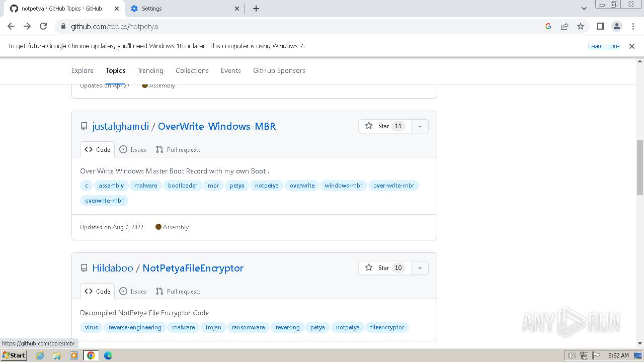Screen dimensions: 644x362
Task: Open Microsoft Edge from taskbar
Action: (x=108, y=355)
